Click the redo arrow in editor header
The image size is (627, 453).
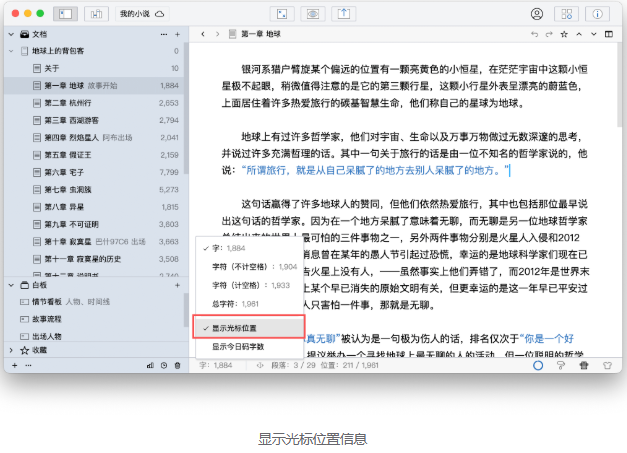(549, 34)
